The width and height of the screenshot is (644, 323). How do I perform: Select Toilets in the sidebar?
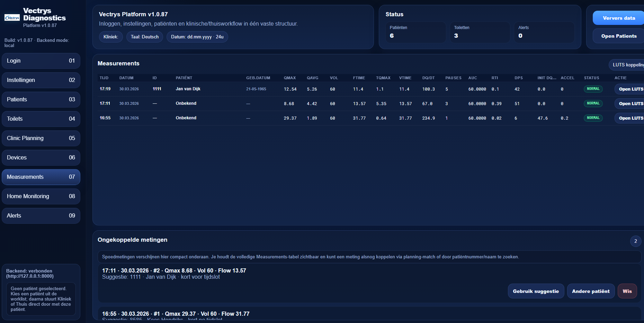click(41, 119)
